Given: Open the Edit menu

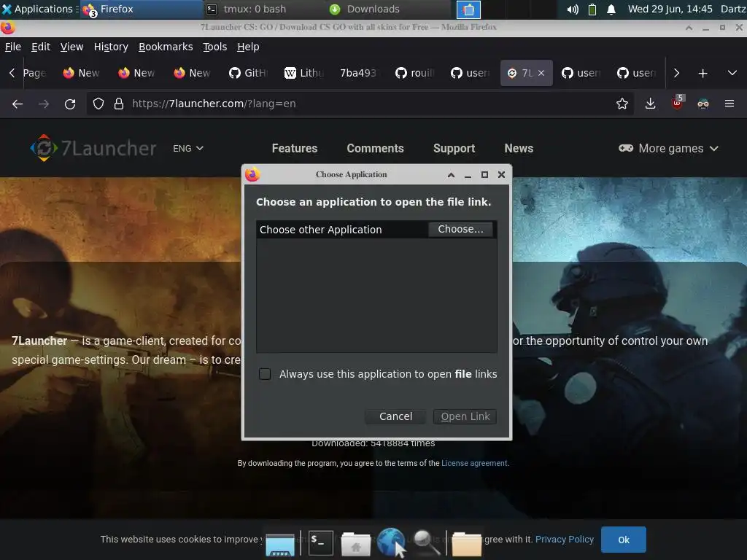Looking at the screenshot, I should (41, 47).
